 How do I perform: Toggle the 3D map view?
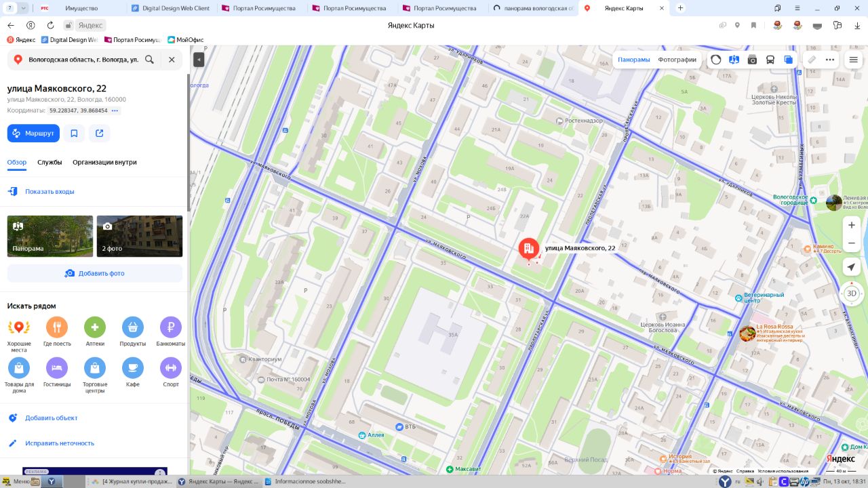point(852,293)
